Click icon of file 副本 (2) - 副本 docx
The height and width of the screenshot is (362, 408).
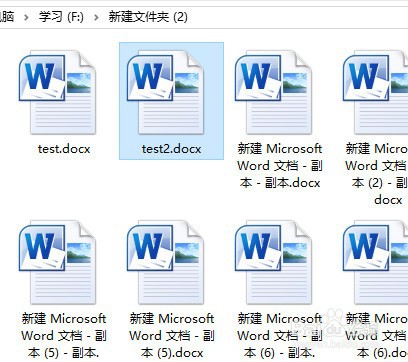coord(375,92)
